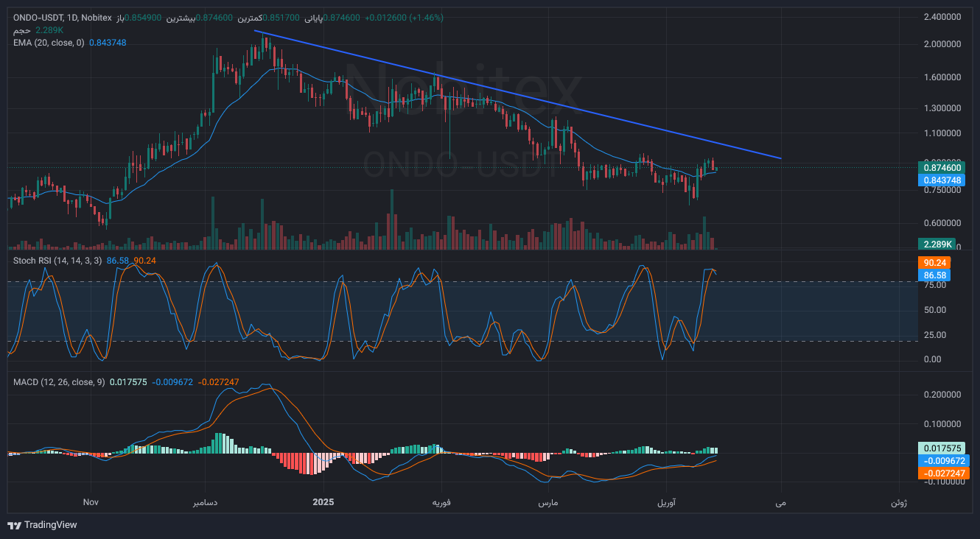The height and width of the screenshot is (539, 980).
Task: Click the 0.017575 value in MACD legend
Action: 128,382
